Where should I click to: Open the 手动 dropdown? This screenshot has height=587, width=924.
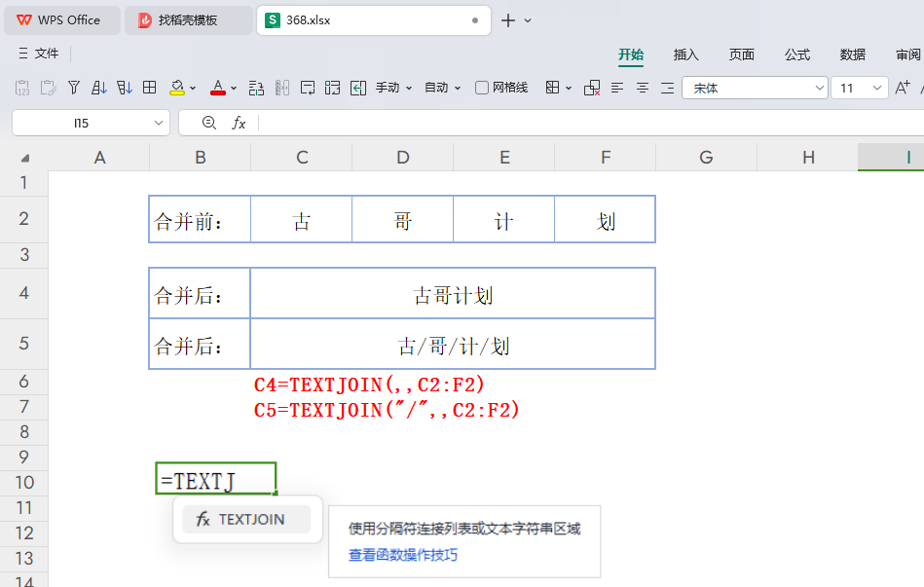pos(393,88)
